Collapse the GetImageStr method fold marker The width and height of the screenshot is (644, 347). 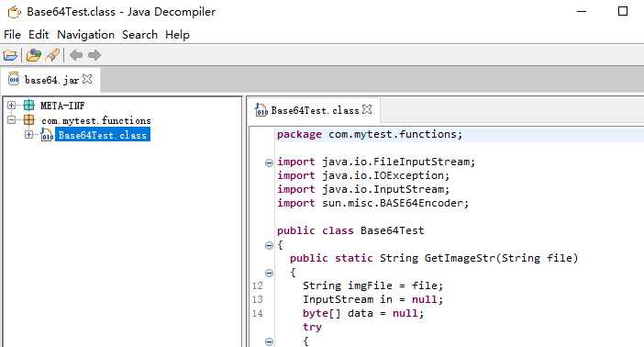(x=269, y=273)
